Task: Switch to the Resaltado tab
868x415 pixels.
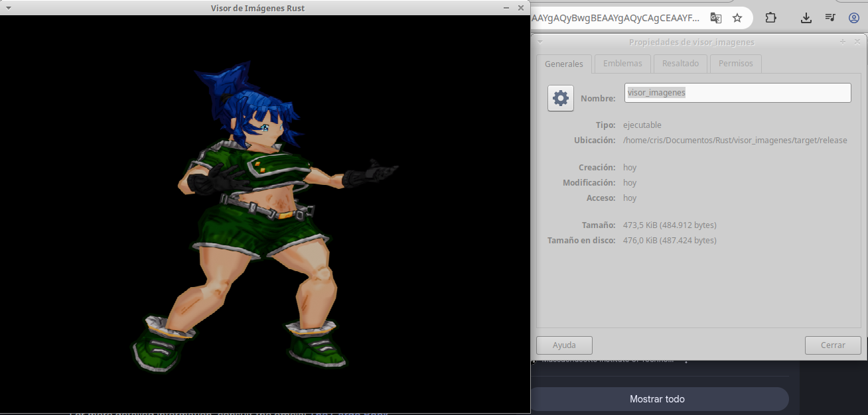Action: [x=680, y=64]
